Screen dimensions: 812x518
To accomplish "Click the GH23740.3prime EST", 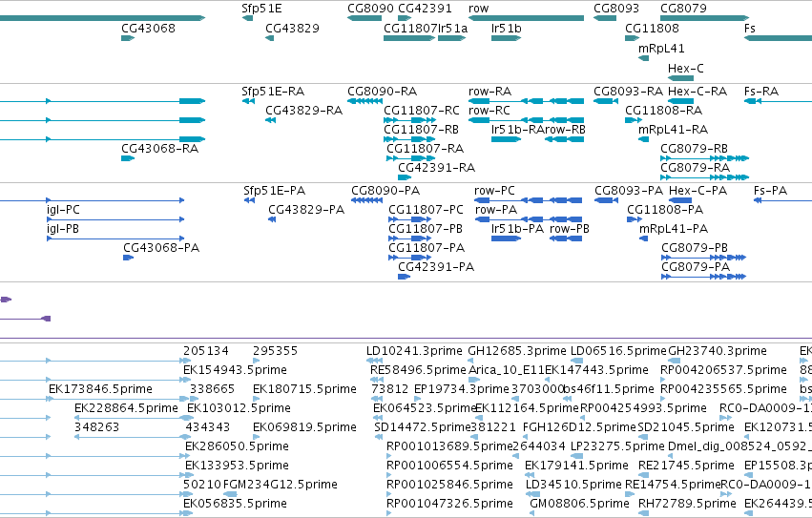I will [x=674, y=361].
